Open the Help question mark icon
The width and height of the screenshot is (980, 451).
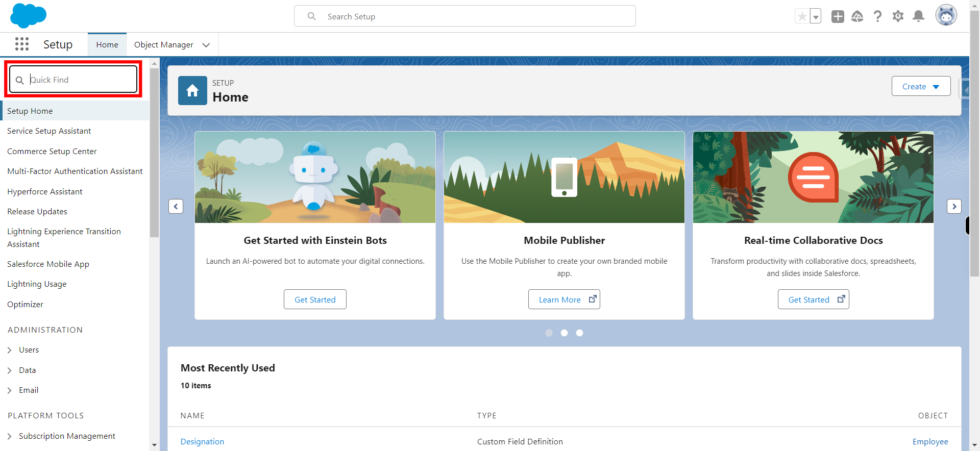pyautogui.click(x=877, y=16)
